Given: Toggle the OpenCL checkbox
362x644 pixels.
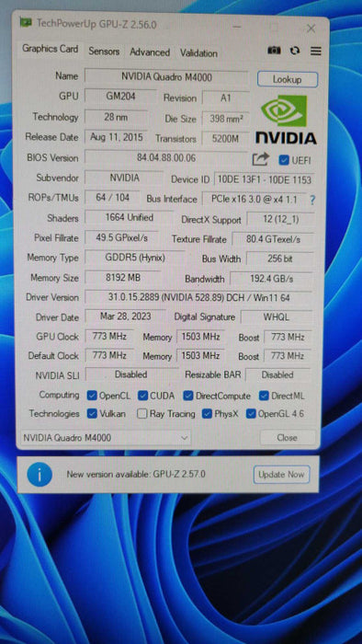Looking at the screenshot, I should (92, 396).
